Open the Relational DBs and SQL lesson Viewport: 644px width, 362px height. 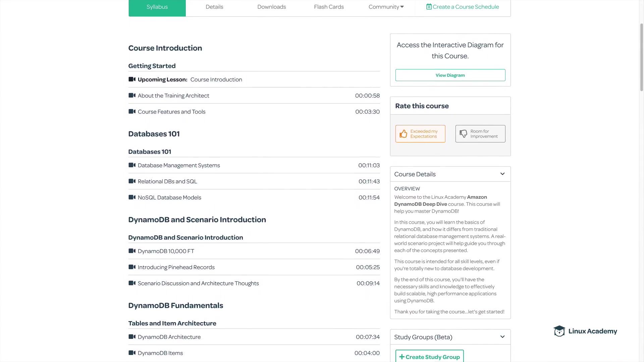pyautogui.click(x=167, y=181)
